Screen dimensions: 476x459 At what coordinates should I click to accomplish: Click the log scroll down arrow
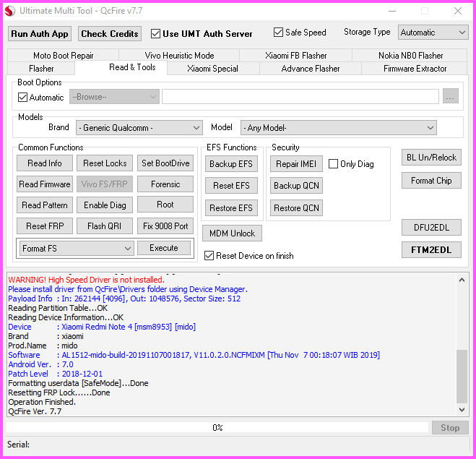tap(462, 410)
